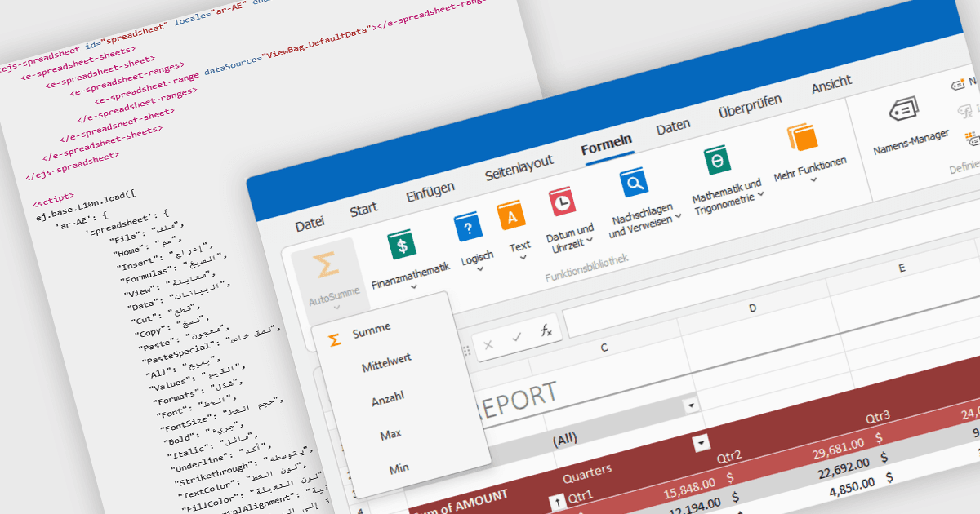Expand the Nachschlagen und Verweisen dropdown arrow
Screen dimensions: 980x514
[x=678, y=217]
